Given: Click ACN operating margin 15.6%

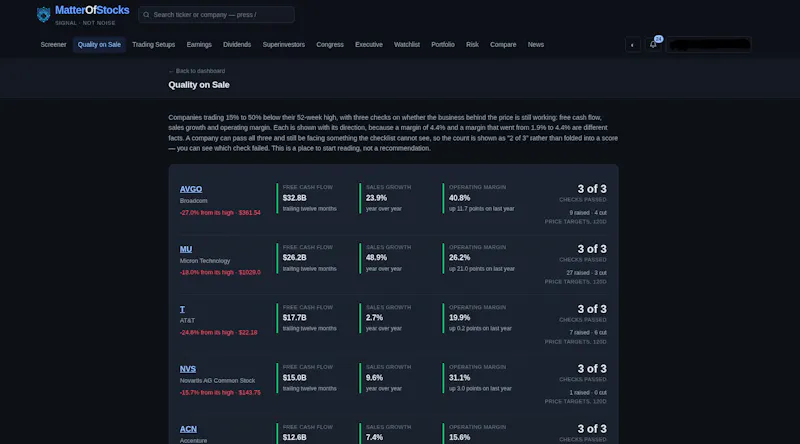Looking at the screenshot, I should click(459, 437).
